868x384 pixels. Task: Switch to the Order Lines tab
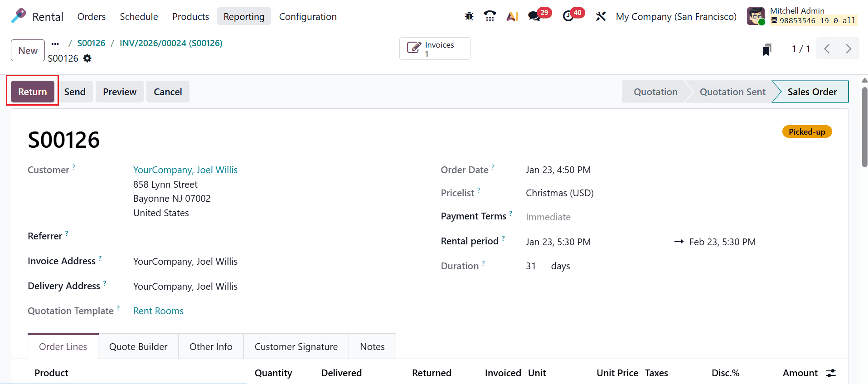(63, 346)
